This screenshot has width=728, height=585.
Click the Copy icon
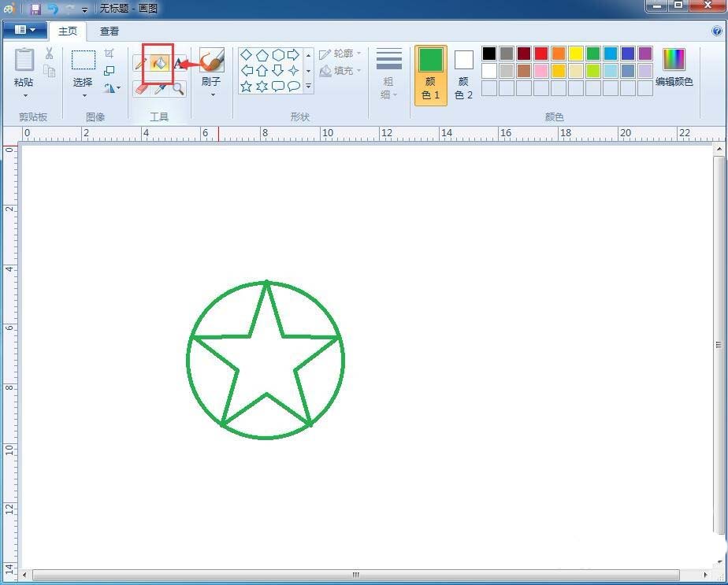[x=49, y=71]
